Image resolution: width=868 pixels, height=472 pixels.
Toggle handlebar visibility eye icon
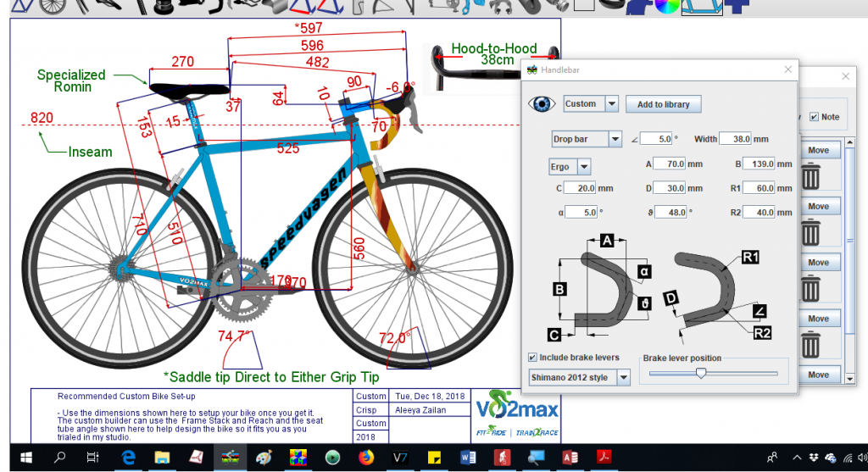pos(542,104)
